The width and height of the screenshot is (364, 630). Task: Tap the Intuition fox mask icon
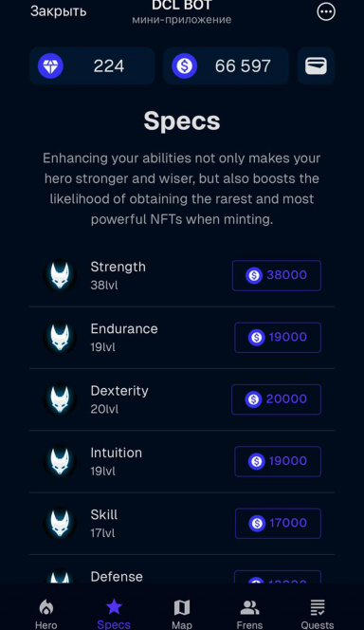coord(60,461)
